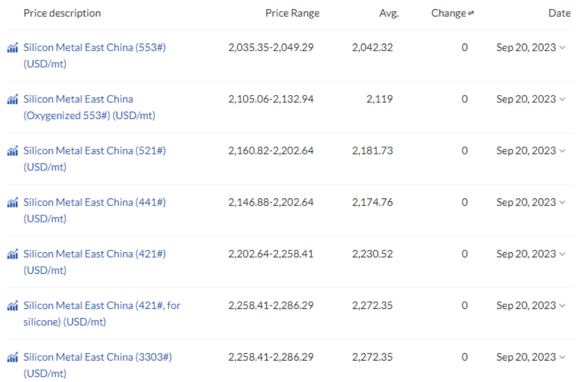Open chart icon for Silicon Metal 3303#
Image resolution: width=588 pixels, height=382 pixels.
click(13, 357)
